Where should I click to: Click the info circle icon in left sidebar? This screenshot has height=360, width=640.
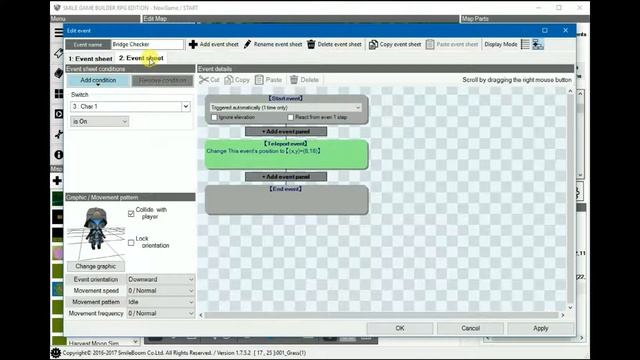[59, 155]
